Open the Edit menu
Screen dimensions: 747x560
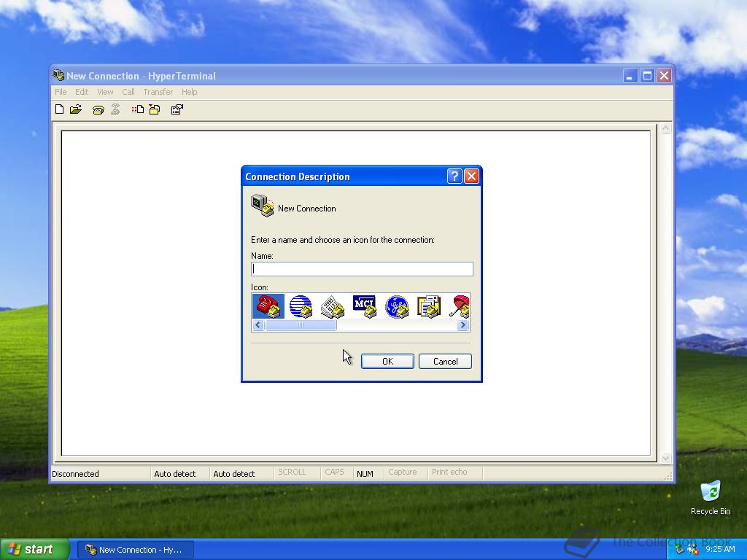pyautogui.click(x=82, y=92)
